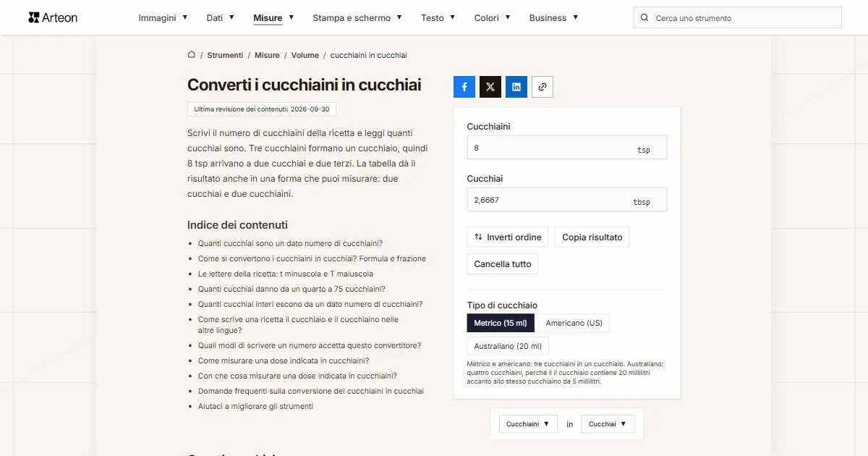
Task: Share the page on X
Action: [490, 87]
